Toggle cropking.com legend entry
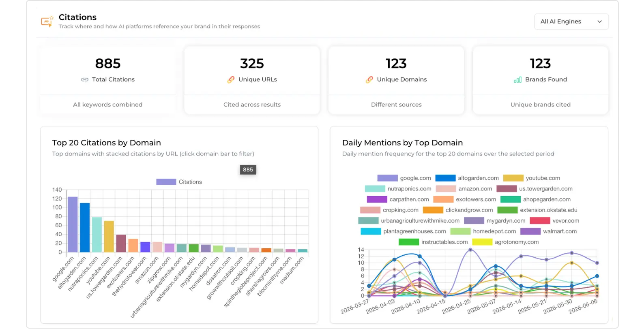Image resolution: width=644 pixels, height=329 pixels. (389, 210)
